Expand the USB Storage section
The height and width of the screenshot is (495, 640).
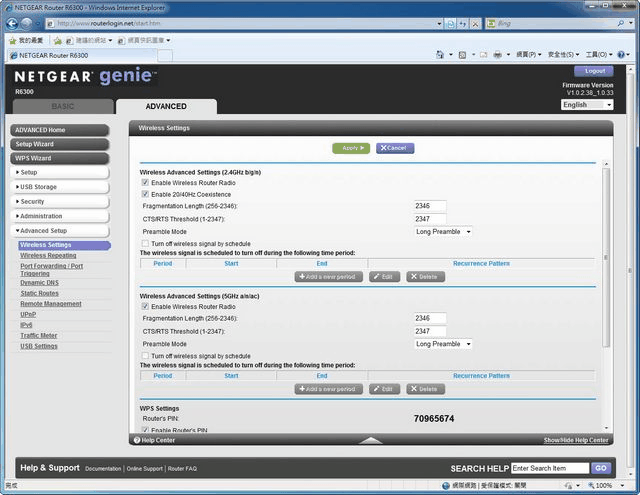(60, 187)
